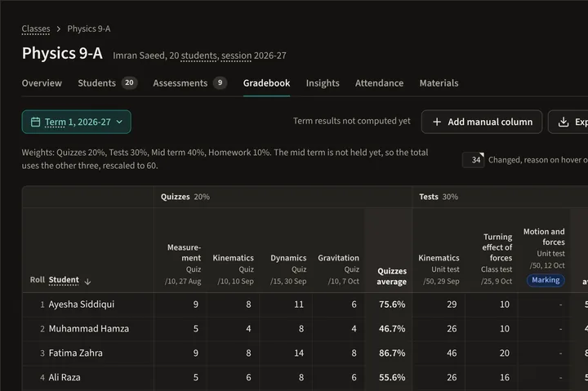Click student name Muhammad Hamza
The image size is (588, 391).
click(x=89, y=329)
